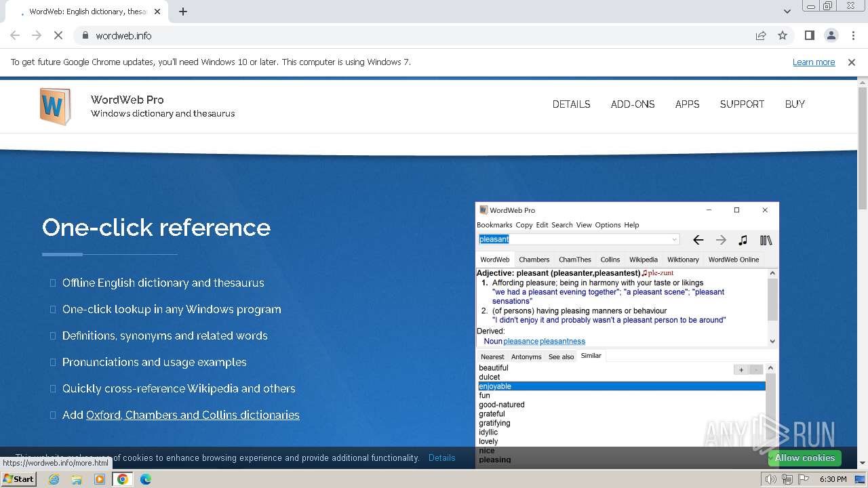The height and width of the screenshot is (488, 868).
Task: Switch to Chrome on the taskbar
Action: click(x=123, y=479)
